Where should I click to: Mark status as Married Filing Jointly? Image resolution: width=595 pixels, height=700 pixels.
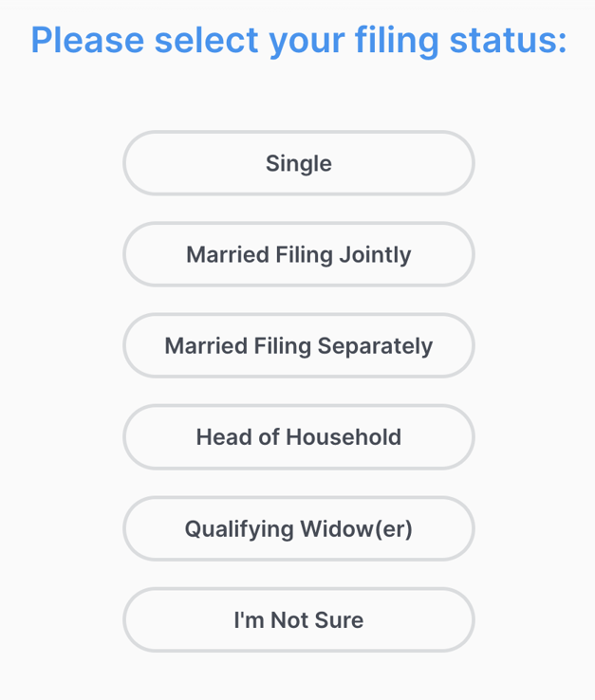tap(298, 254)
